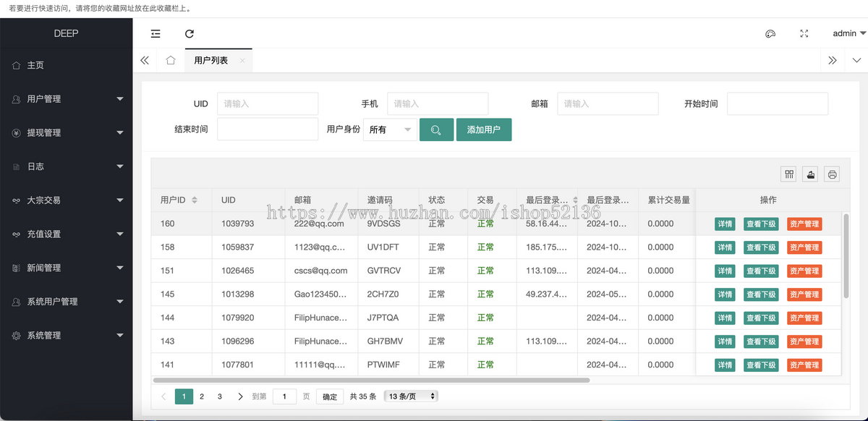Image resolution: width=868 pixels, height=421 pixels.
Task: Click 查看下级 for user 144
Action: click(761, 318)
